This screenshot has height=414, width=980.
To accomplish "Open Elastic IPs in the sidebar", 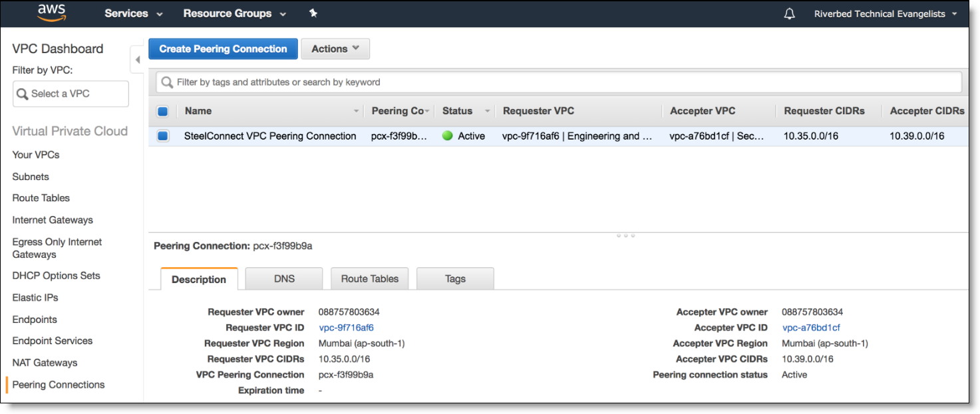I will tap(35, 298).
